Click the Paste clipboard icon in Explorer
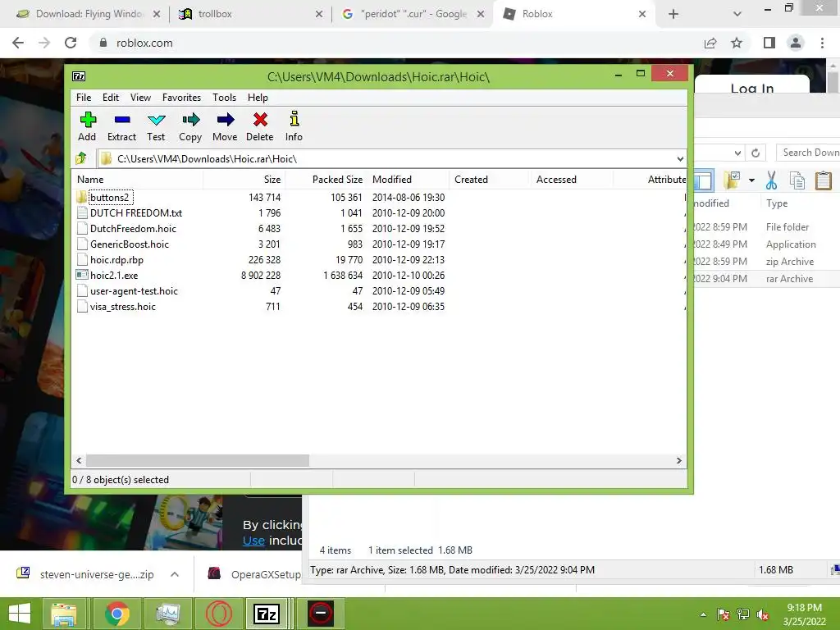840x630 pixels. coord(823,180)
